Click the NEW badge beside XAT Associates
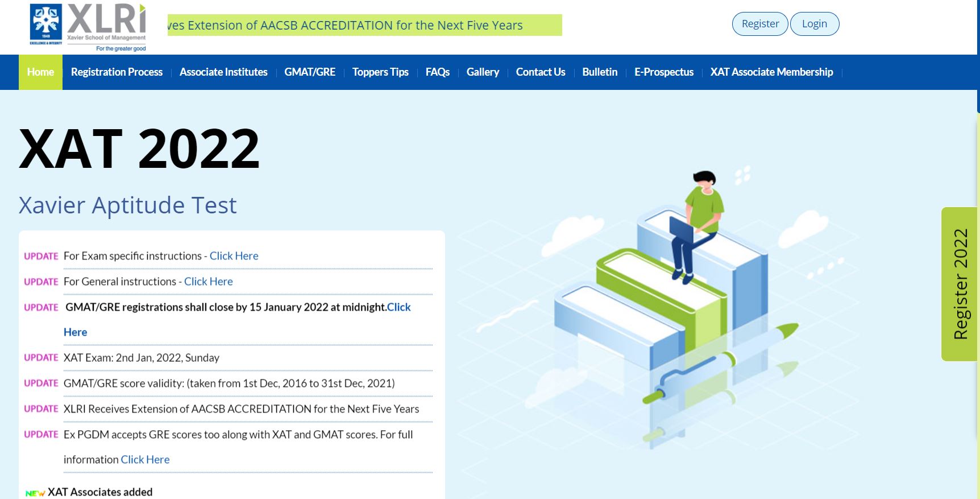Screen dimensions: 980x499 pyautogui.click(x=35, y=493)
